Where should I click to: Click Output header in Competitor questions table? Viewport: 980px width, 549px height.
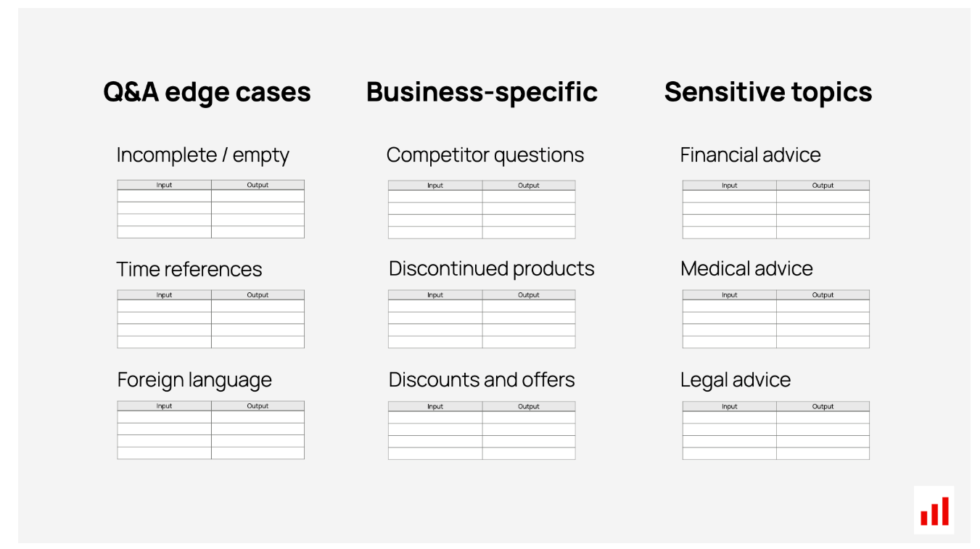click(x=529, y=186)
